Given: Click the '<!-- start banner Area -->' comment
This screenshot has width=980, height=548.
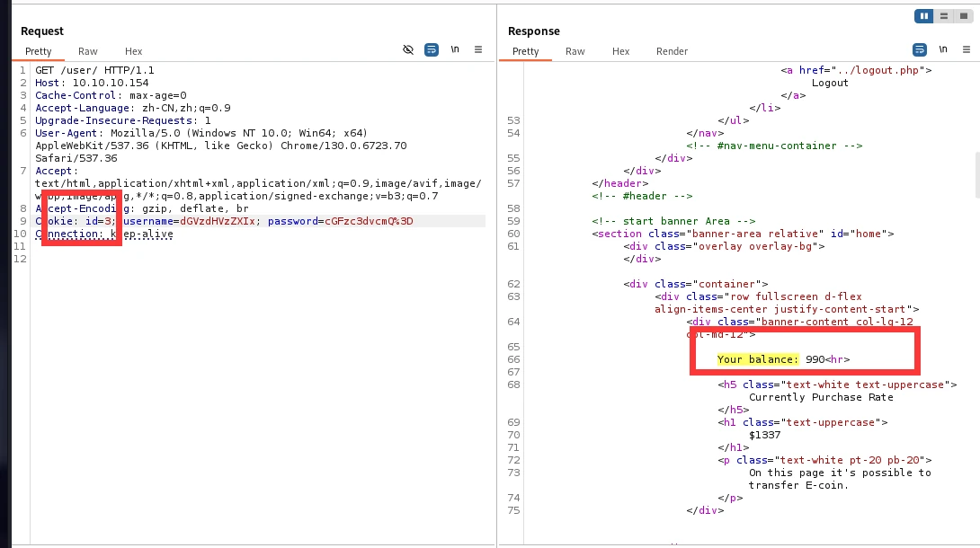Looking at the screenshot, I should pyautogui.click(x=673, y=221).
